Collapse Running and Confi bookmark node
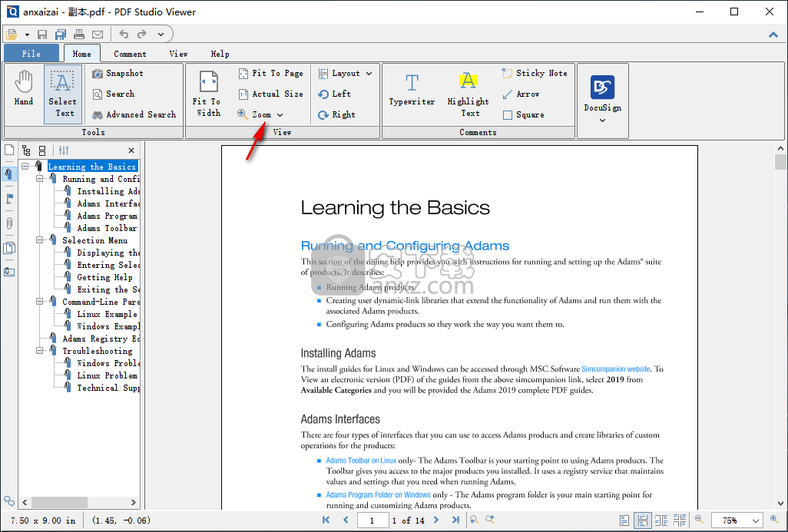The width and height of the screenshot is (788, 532). click(40, 178)
